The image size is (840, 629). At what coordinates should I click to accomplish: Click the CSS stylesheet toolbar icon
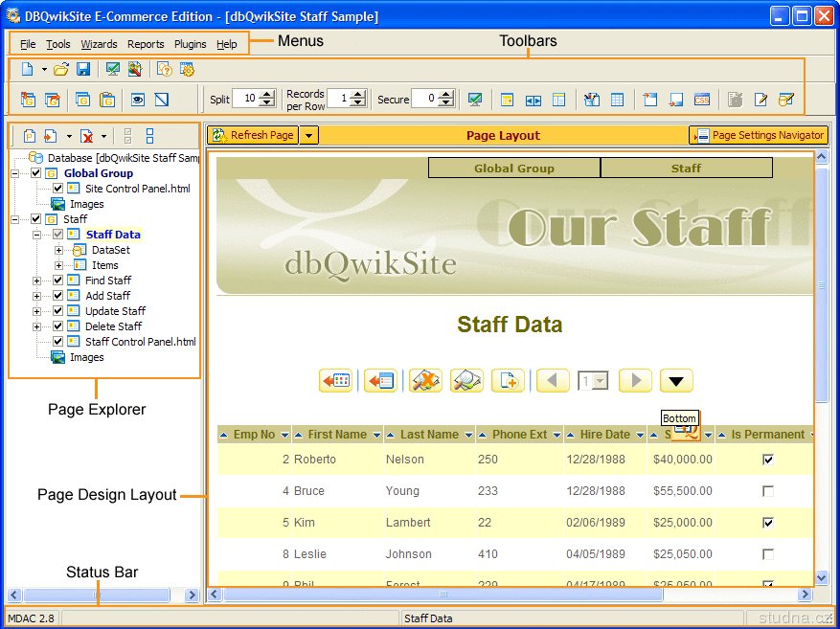(702, 99)
